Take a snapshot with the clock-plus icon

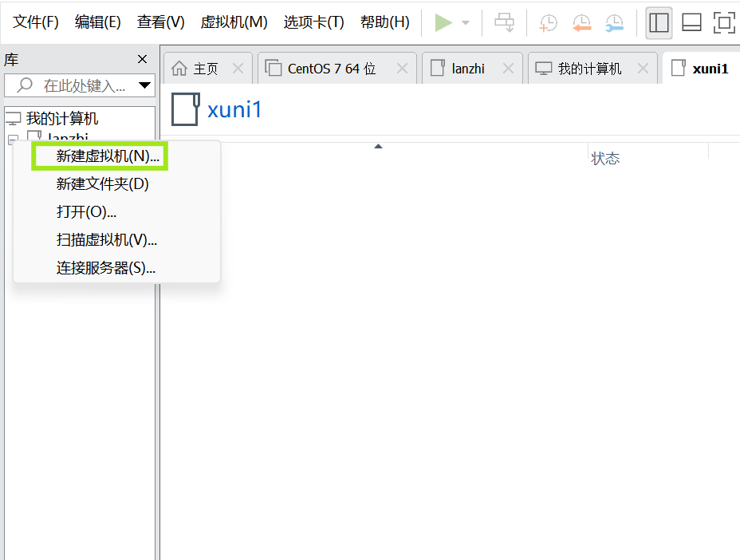click(548, 22)
